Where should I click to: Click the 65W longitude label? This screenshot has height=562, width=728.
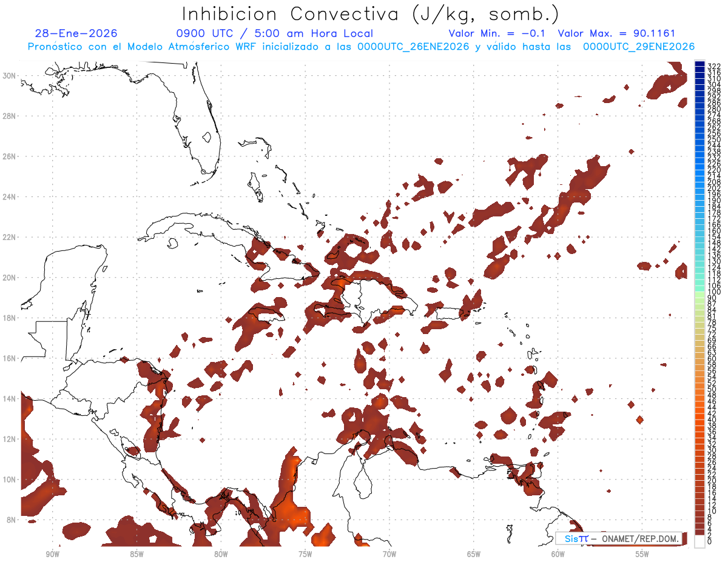point(474,554)
